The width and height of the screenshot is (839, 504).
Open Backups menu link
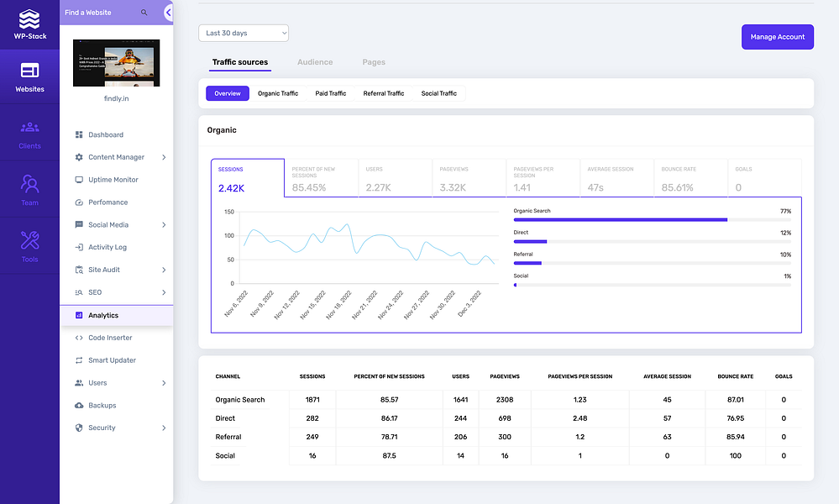point(102,405)
